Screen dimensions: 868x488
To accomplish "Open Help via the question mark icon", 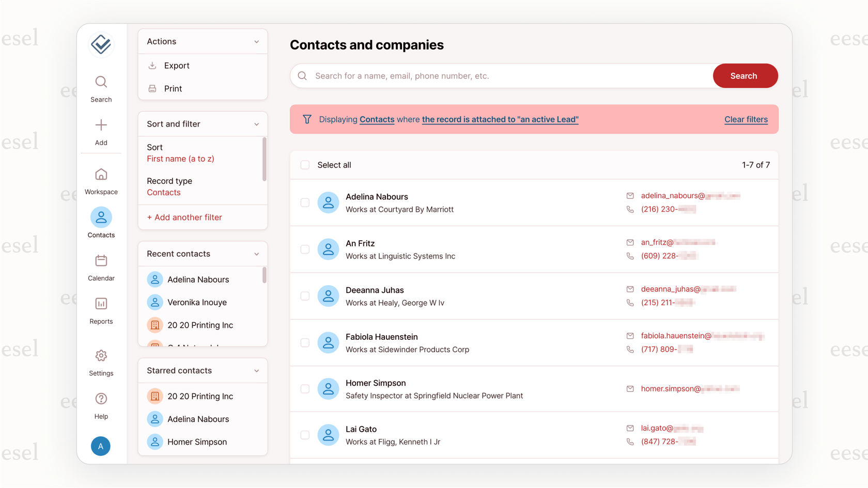I will (x=101, y=399).
